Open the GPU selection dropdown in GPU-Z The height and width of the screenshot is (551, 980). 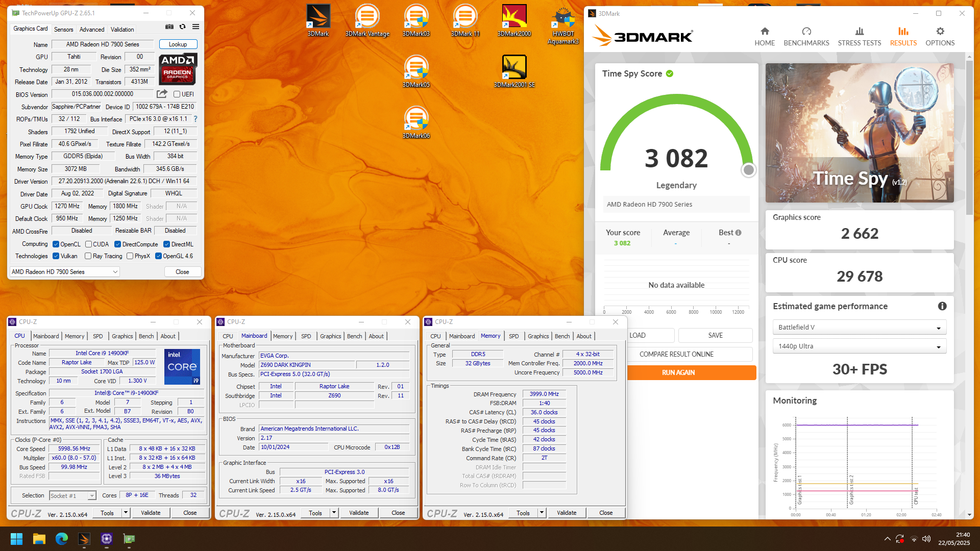tap(65, 272)
